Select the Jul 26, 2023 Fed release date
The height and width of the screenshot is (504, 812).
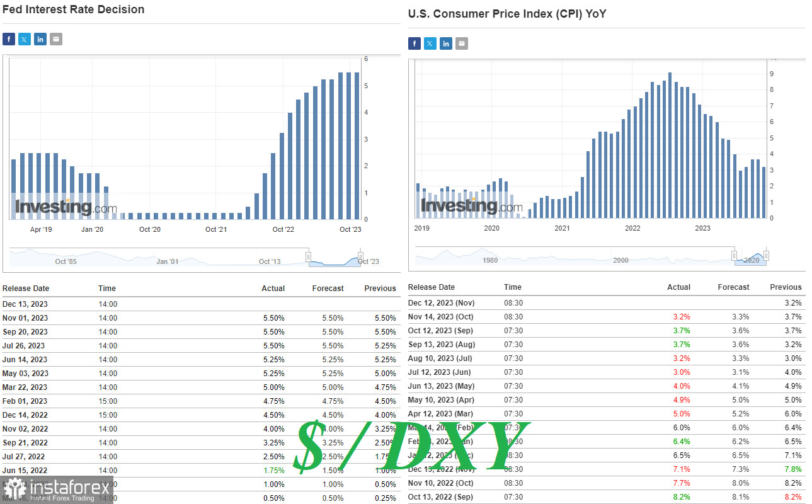click(24, 346)
